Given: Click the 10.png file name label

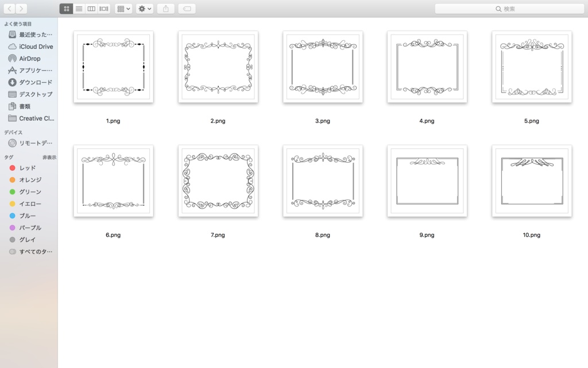Looking at the screenshot, I should (x=532, y=235).
